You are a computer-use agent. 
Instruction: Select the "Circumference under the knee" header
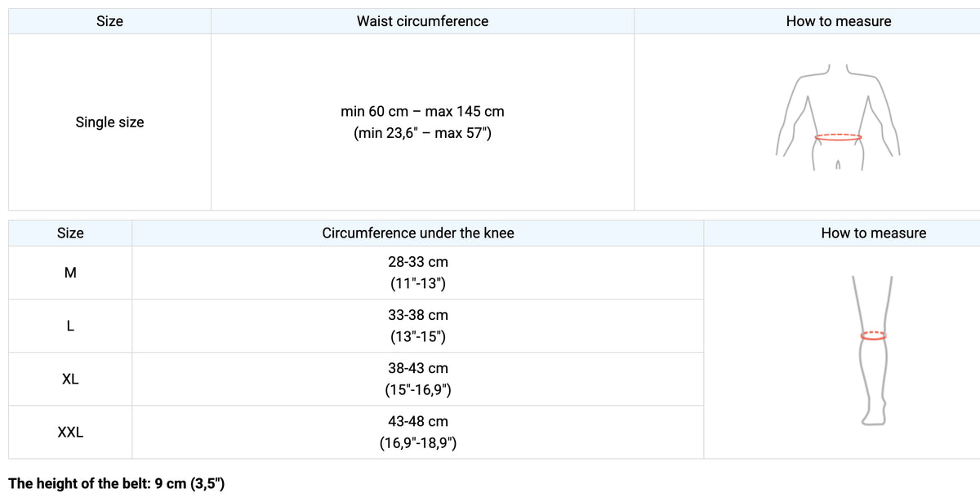418,233
